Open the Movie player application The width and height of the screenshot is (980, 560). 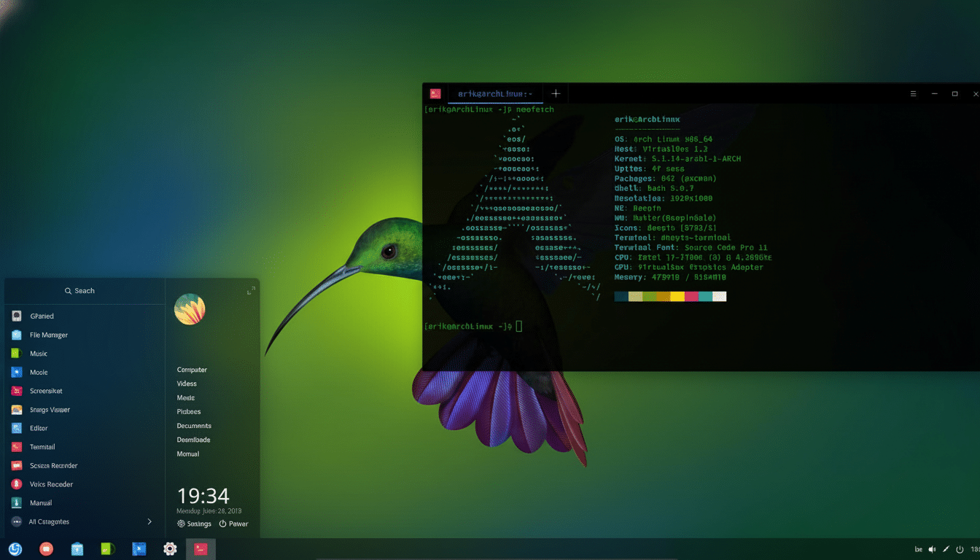pos(39,372)
